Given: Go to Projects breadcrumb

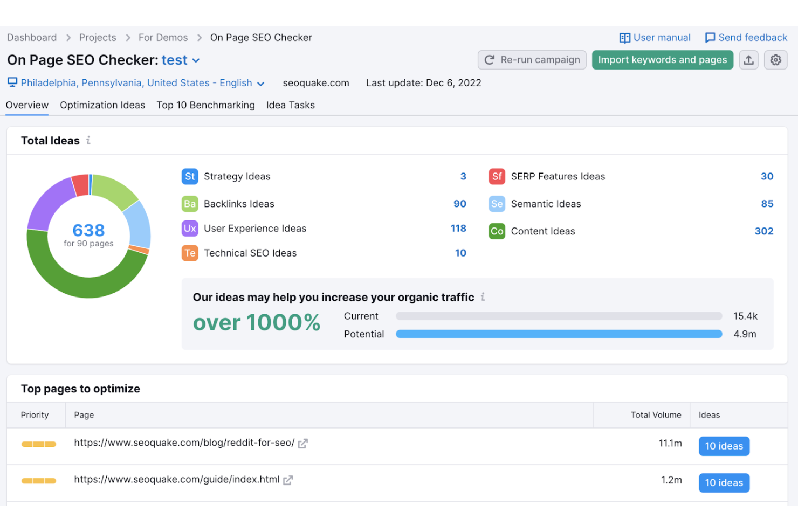Looking at the screenshot, I should (98, 38).
